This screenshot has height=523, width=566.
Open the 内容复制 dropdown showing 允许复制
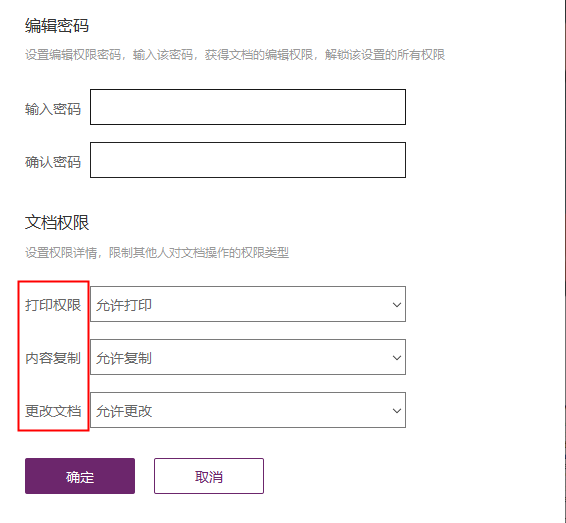pos(248,357)
